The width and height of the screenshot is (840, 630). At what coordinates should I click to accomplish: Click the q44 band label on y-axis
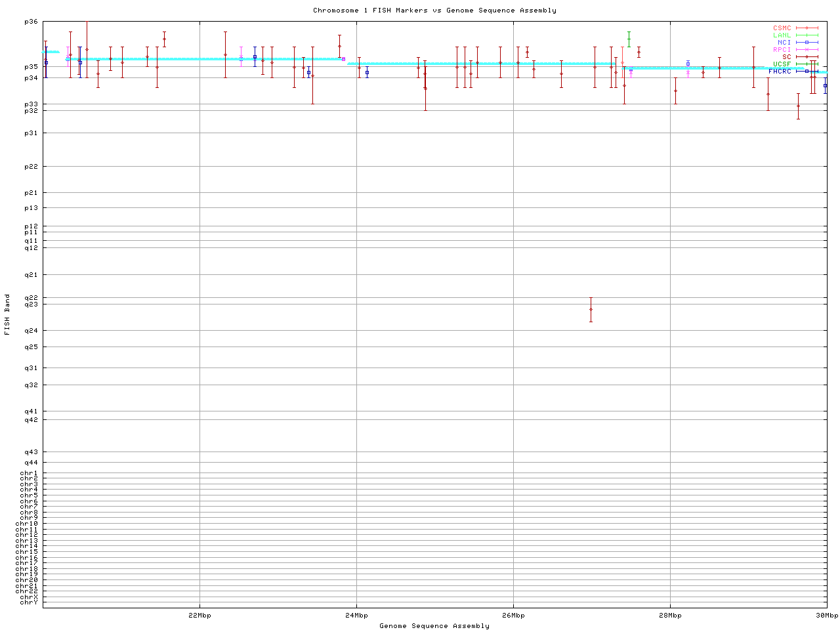point(31,463)
